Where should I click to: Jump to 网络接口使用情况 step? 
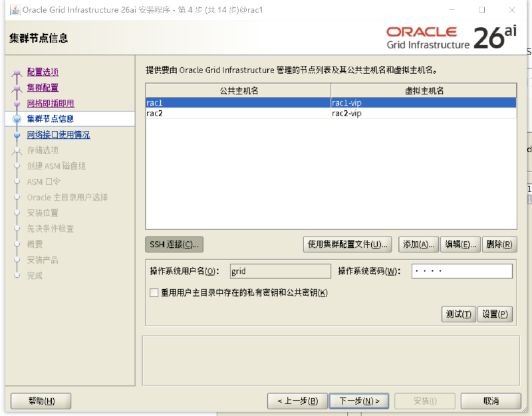tap(59, 135)
